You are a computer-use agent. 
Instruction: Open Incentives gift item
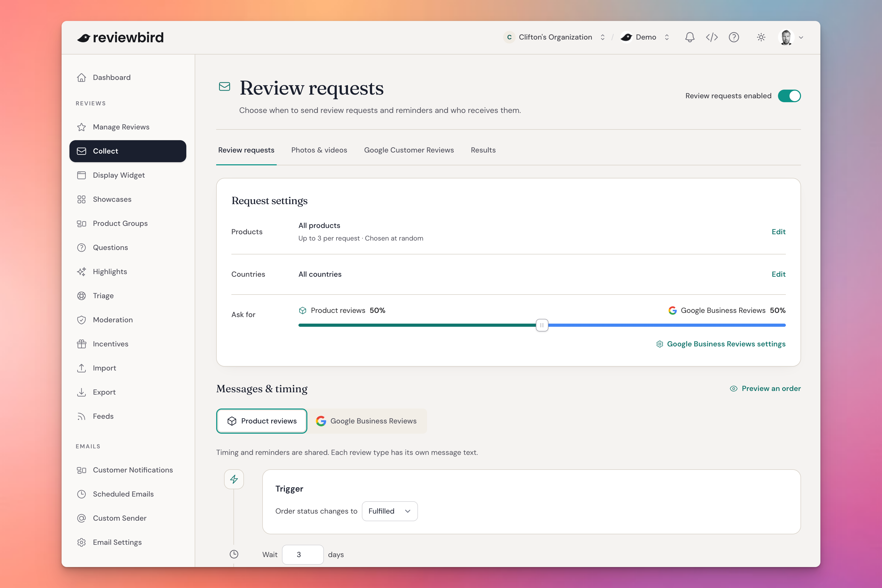(x=128, y=344)
